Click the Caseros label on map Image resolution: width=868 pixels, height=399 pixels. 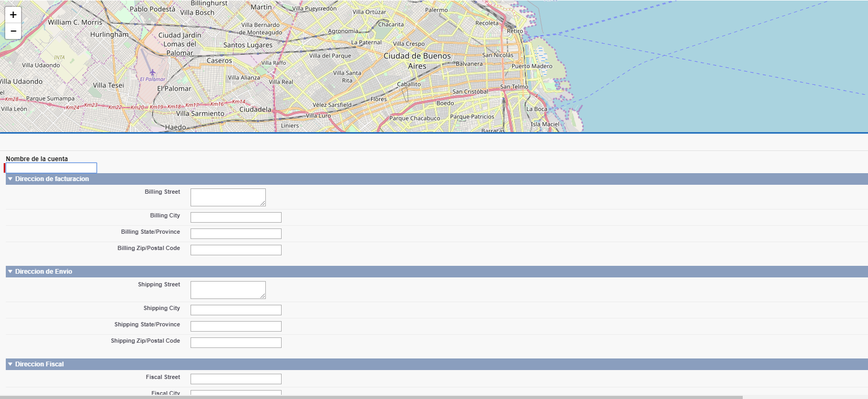pyautogui.click(x=220, y=61)
